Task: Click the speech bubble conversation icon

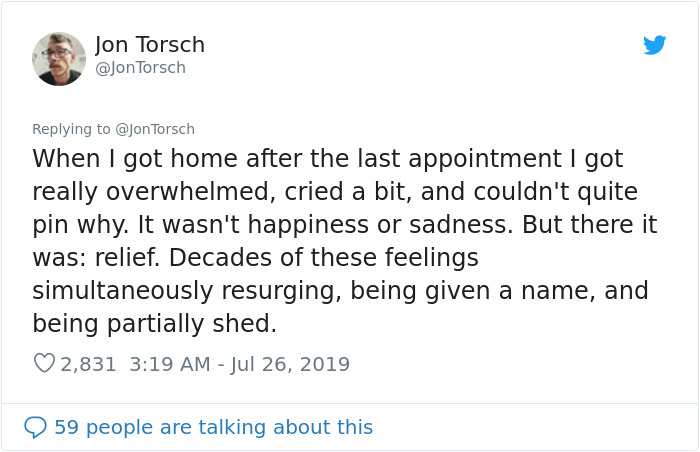Action: (35, 427)
